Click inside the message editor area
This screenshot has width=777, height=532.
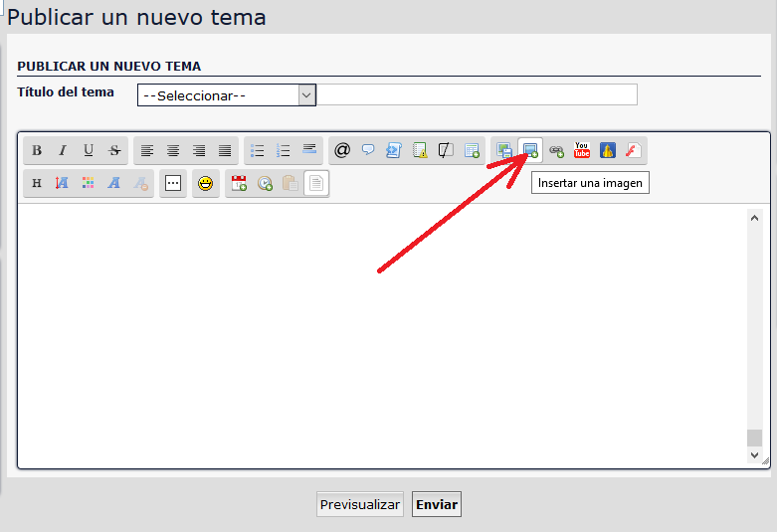pyautogui.click(x=382, y=335)
